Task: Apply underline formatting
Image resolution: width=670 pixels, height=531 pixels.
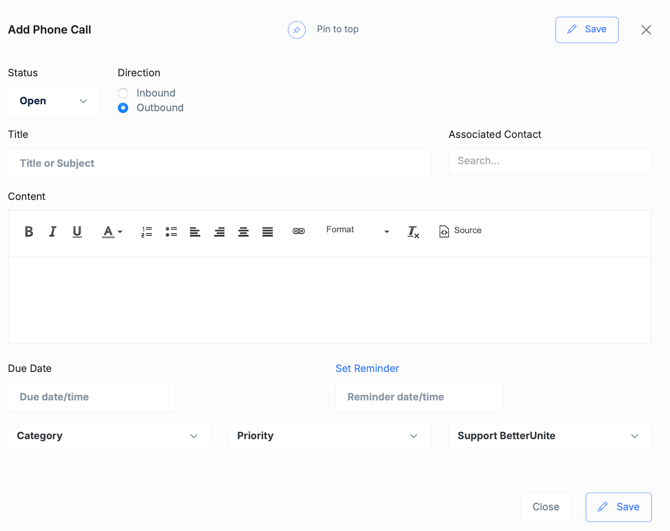Action: pos(77,231)
